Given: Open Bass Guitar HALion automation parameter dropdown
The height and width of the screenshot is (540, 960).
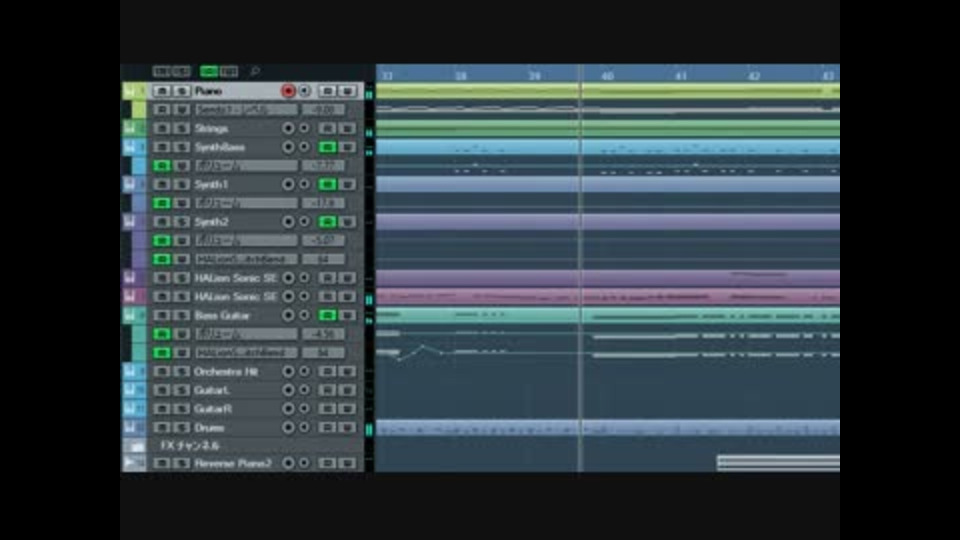Looking at the screenshot, I should pos(246,353).
